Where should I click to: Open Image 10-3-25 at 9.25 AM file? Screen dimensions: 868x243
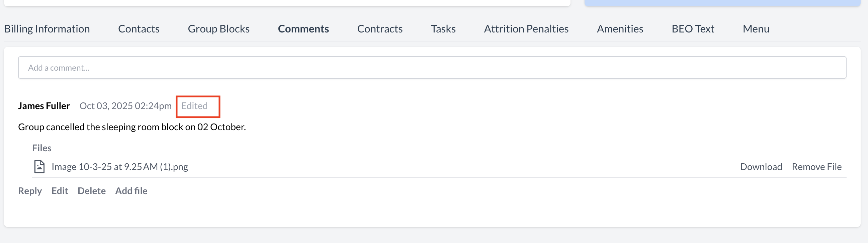coord(119,166)
